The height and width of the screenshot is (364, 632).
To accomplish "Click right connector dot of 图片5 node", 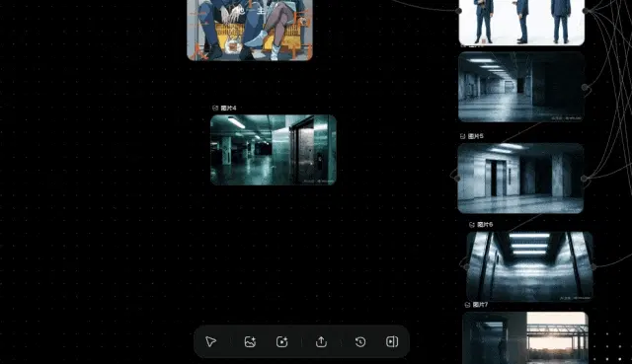I will (584, 178).
